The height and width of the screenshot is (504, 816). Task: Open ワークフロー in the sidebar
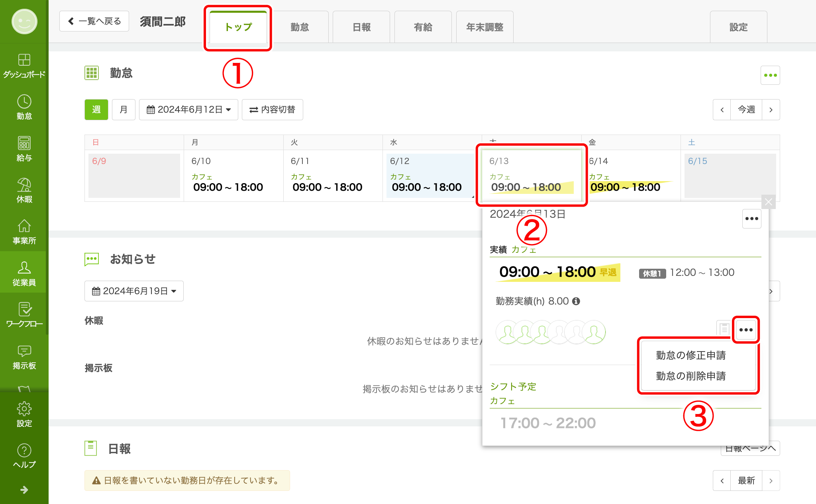[24, 315]
